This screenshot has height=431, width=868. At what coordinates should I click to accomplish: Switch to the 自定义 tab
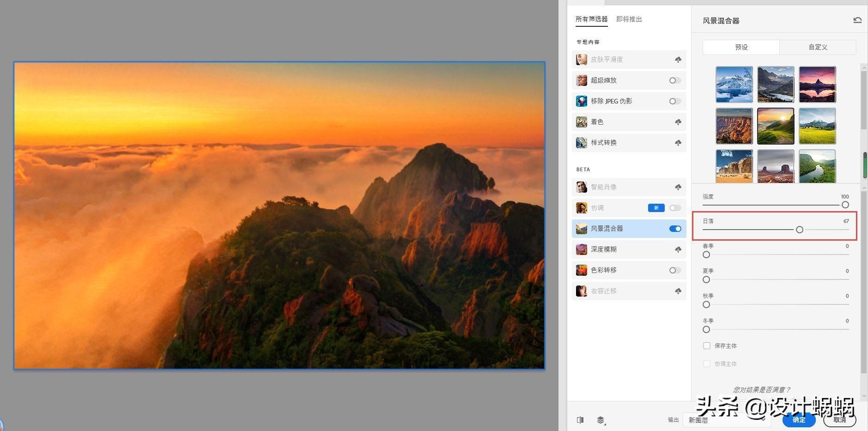pyautogui.click(x=817, y=47)
